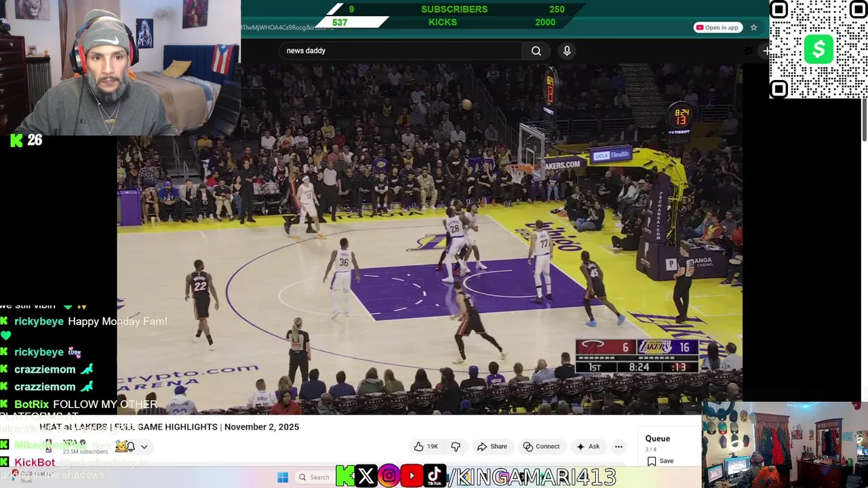Dislike the video with thumbs-down icon
This screenshot has width=868, height=488.
pyautogui.click(x=456, y=447)
